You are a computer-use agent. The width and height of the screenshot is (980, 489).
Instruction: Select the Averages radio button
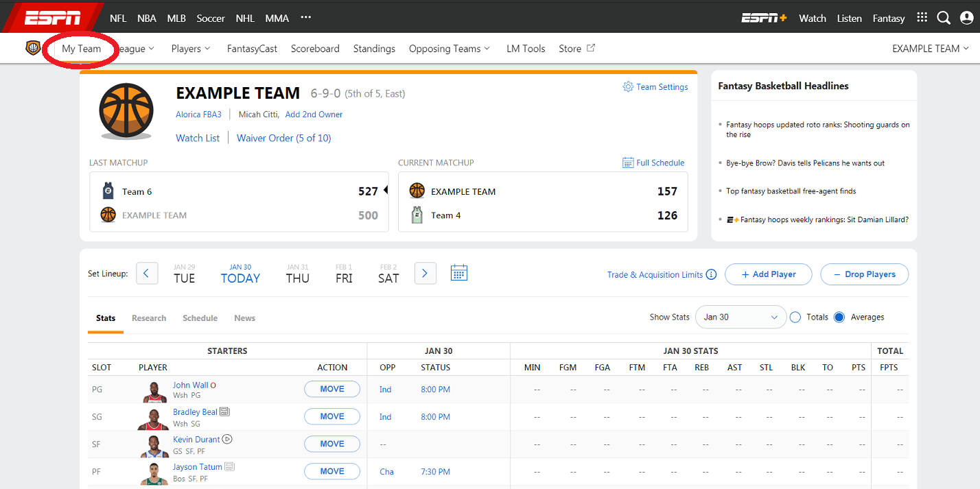pyautogui.click(x=839, y=317)
